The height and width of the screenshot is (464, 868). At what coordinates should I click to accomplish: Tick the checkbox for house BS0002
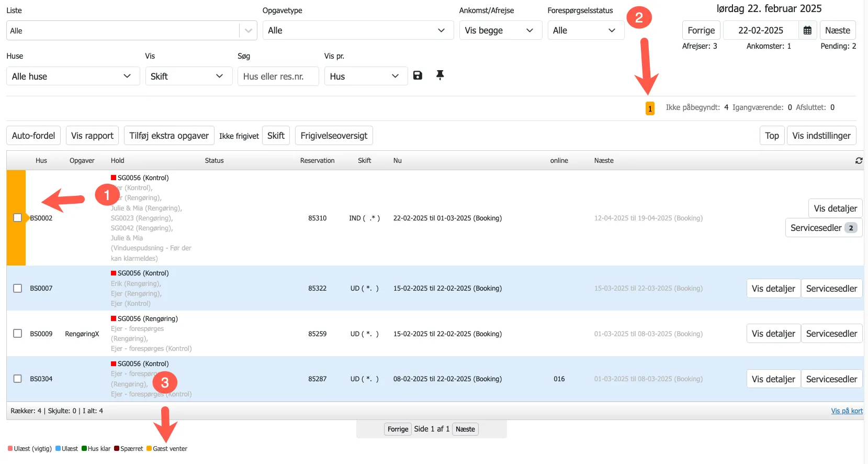(x=18, y=218)
